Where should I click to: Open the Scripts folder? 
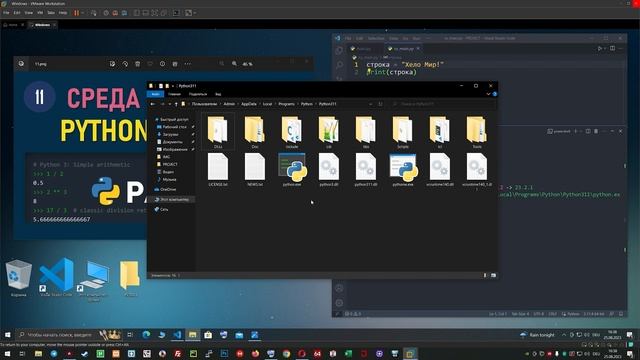point(402,132)
